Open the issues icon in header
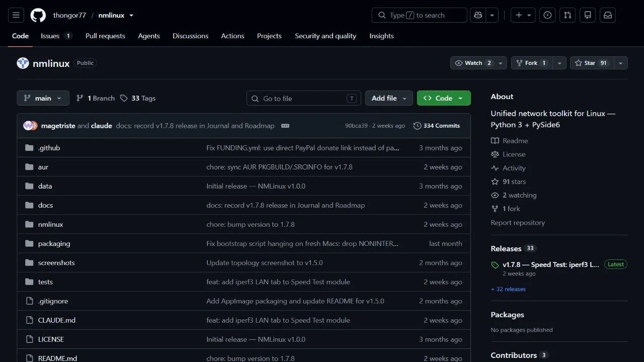The image size is (644, 362). coord(547,15)
